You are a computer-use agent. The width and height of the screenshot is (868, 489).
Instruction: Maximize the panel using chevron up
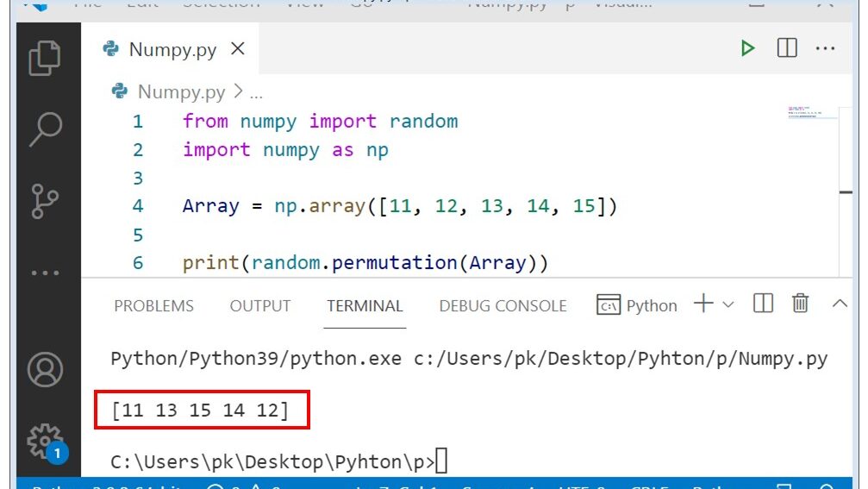840,304
